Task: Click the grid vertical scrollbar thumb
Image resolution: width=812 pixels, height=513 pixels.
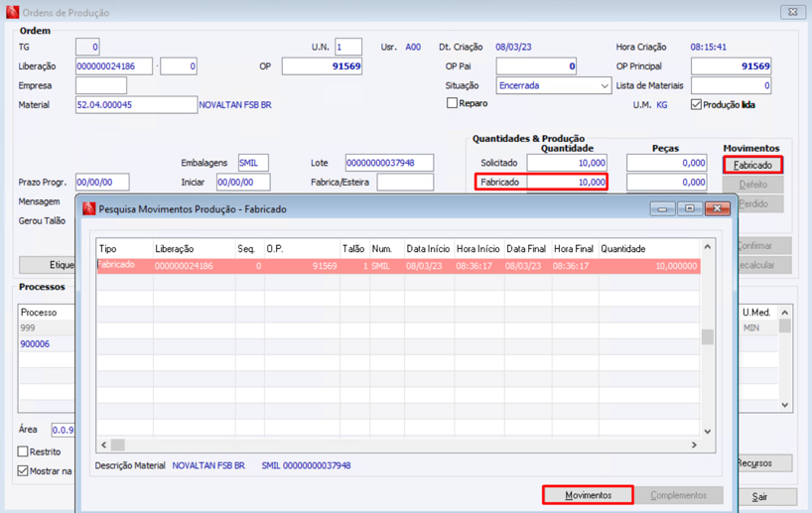Action: tap(708, 337)
